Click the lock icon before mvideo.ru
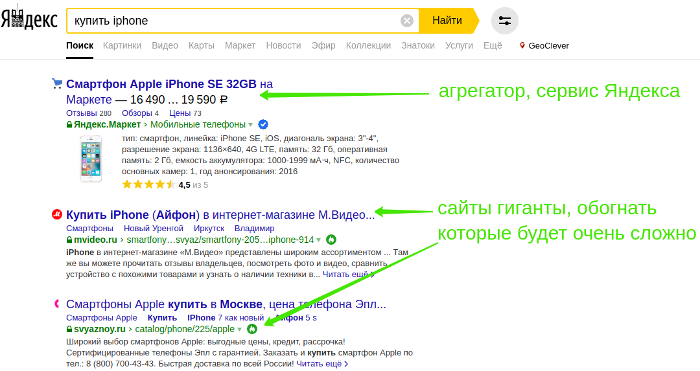 [69, 240]
